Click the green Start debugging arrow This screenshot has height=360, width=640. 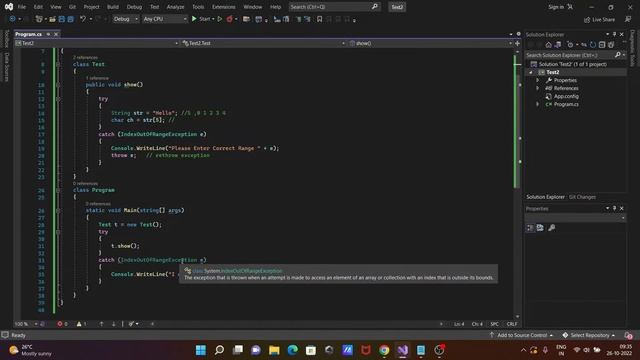194,19
